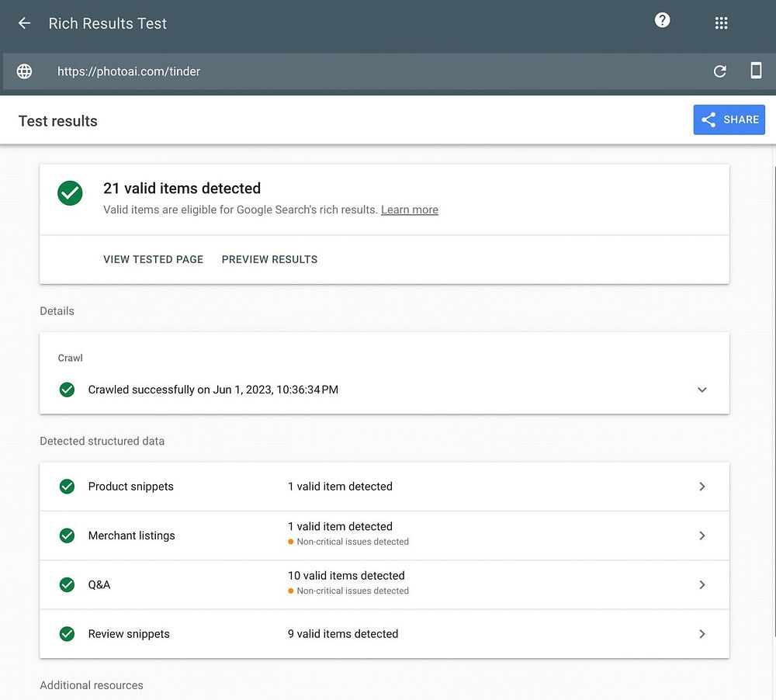Open the Google apps grid icon

coord(721,23)
